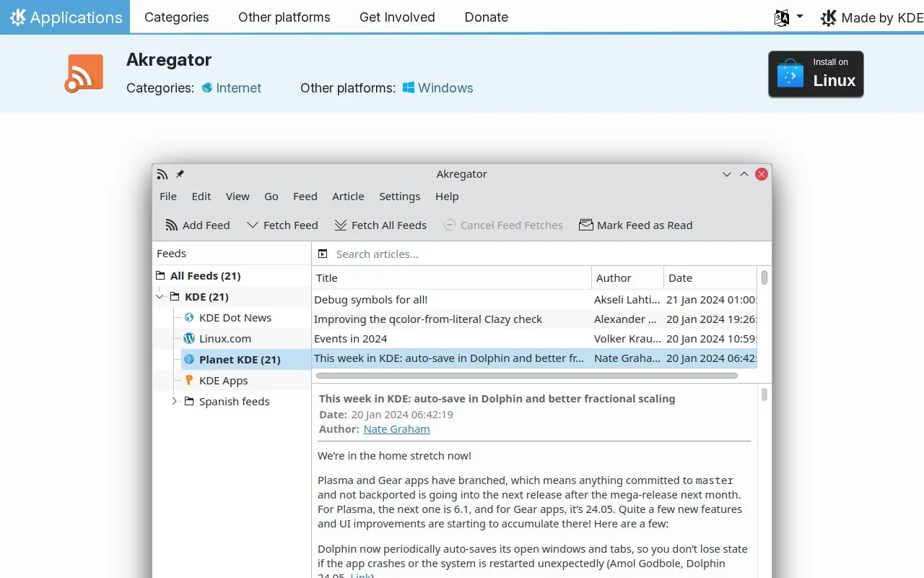Open the File menu in Akregator
The image size is (924, 578).
click(168, 197)
